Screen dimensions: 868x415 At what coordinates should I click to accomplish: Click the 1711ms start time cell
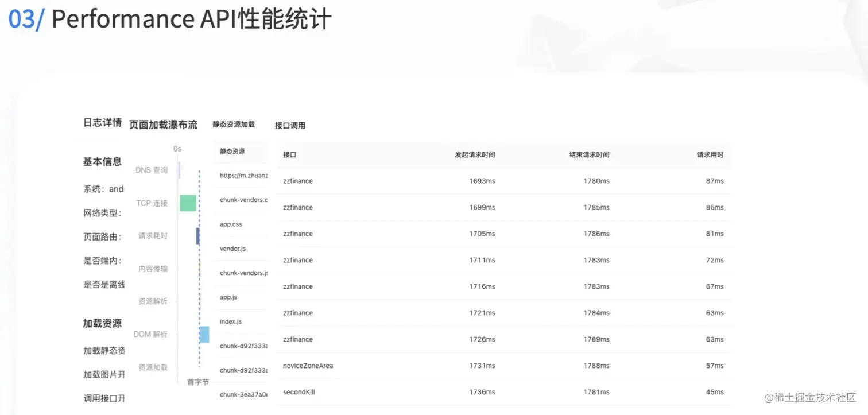click(482, 260)
